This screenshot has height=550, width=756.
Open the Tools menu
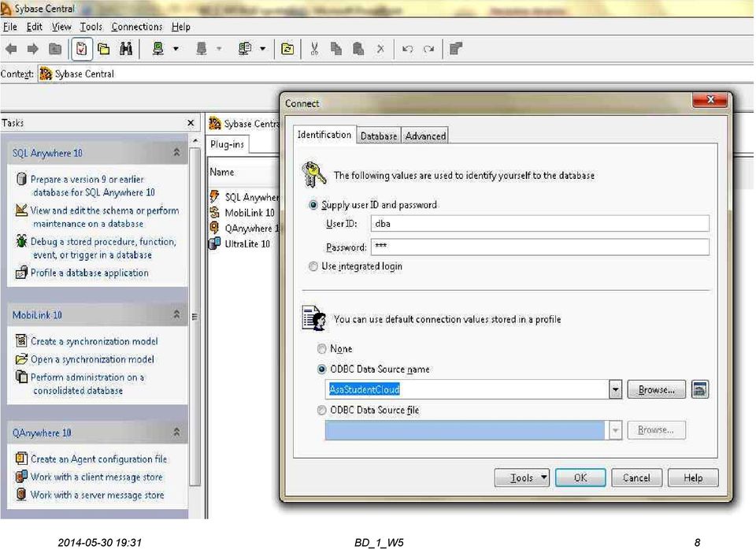(91, 27)
